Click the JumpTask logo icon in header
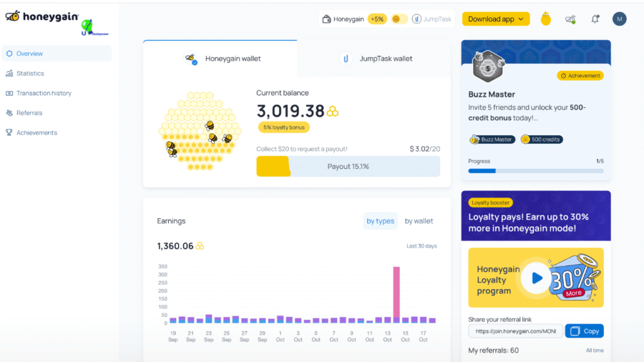The width and height of the screenshot is (644, 362). [416, 19]
